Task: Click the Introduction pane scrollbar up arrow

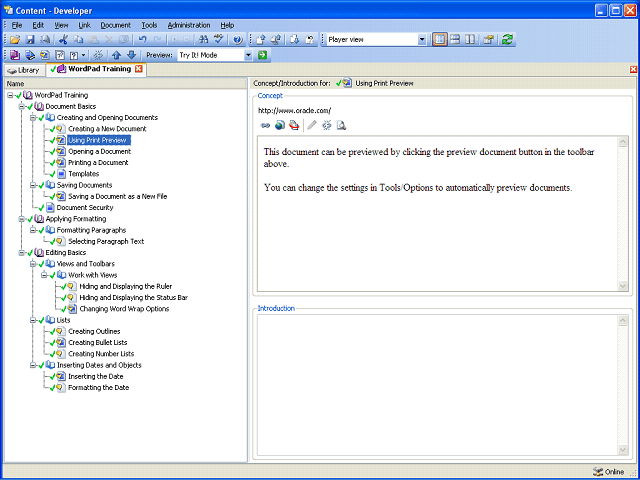Action: click(623, 320)
